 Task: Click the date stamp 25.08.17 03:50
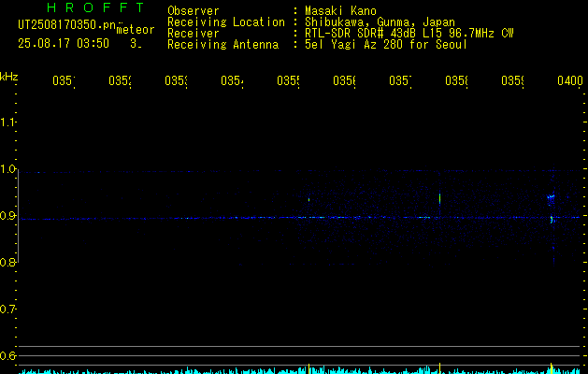coord(64,43)
